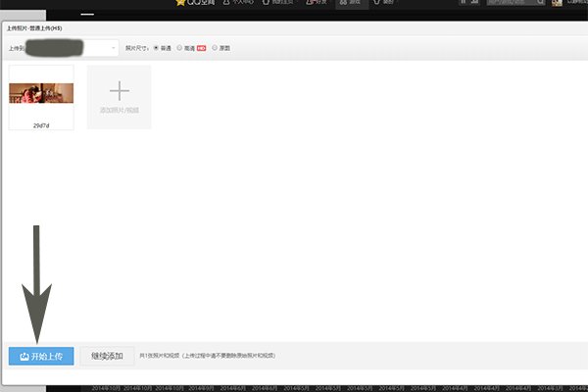Open 个人中心 in the top navigation
Viewport: 588px width, 392px height.
pyautogui.click(x=238, y=2)
